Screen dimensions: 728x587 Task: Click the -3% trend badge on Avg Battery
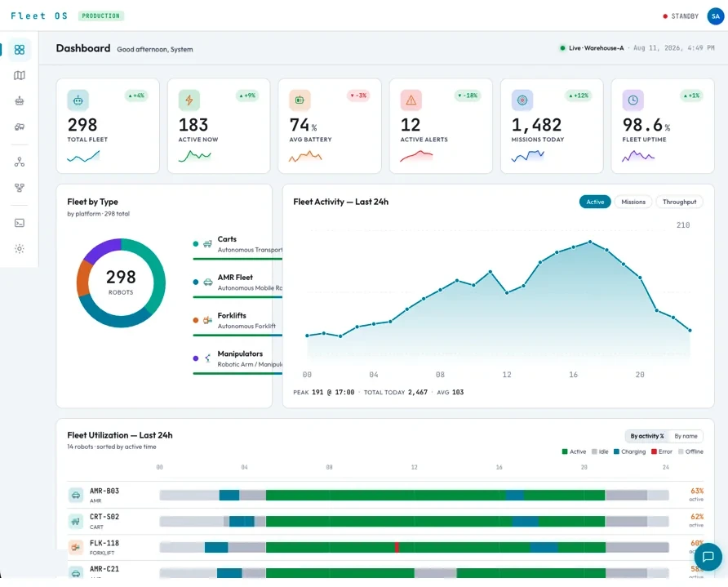click(358, 96)
